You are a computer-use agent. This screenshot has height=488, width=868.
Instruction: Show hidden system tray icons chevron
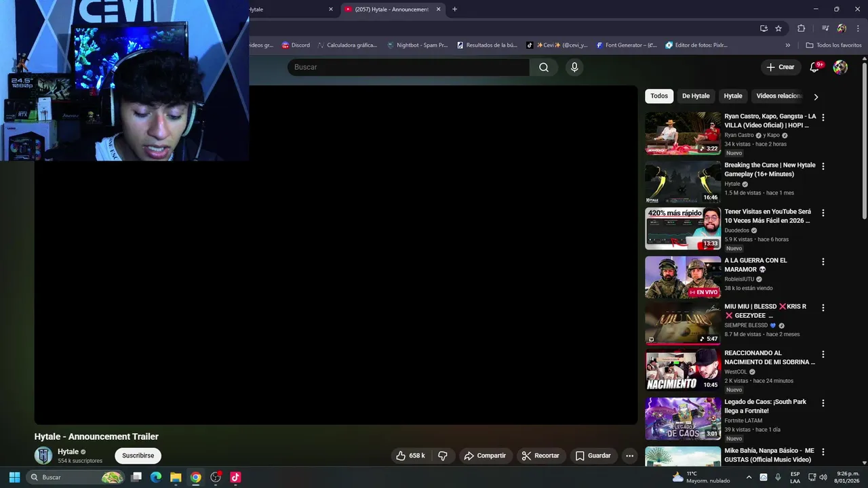point(749,477)
